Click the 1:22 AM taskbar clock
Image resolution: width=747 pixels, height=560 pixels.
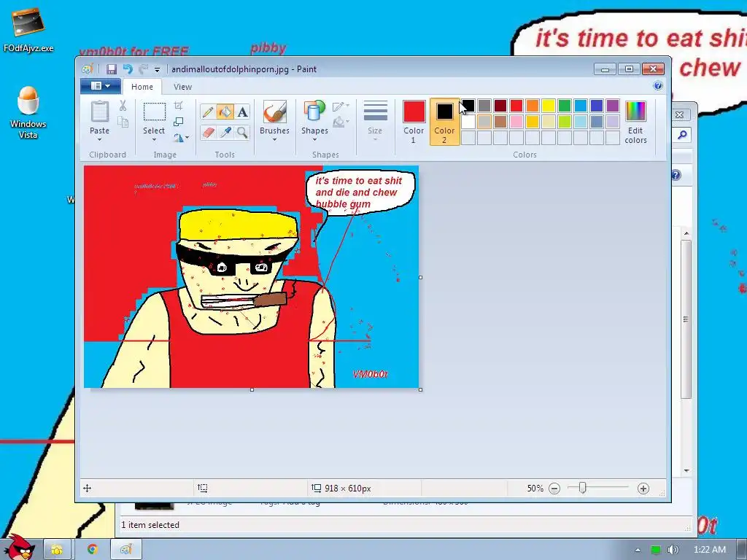tap(709, 550)
